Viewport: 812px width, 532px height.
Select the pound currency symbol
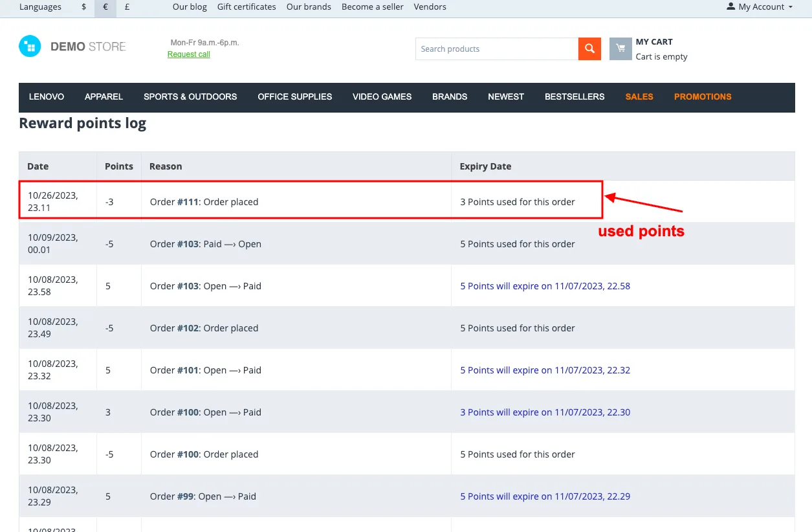[127, 7]
